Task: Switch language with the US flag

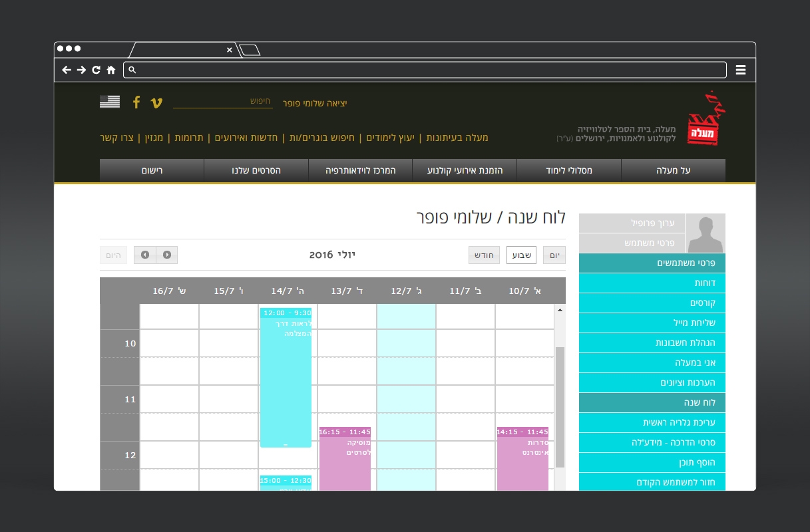Action: click(x=110, y=102)
